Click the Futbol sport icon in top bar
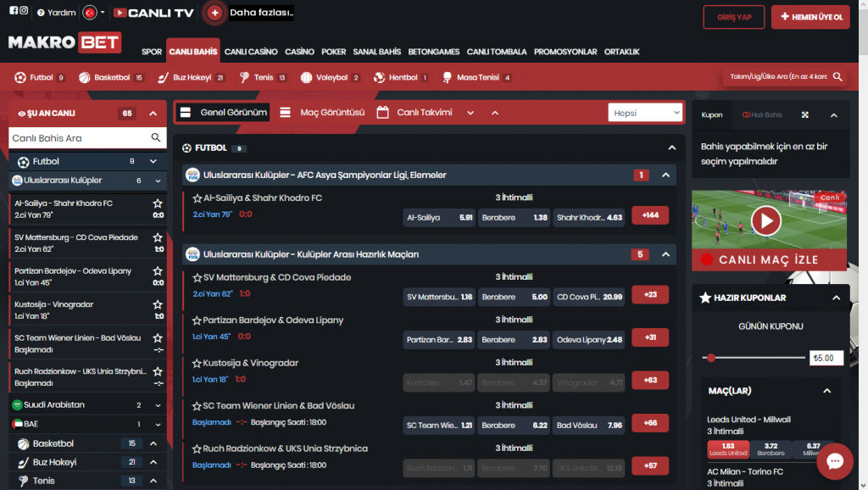868x490 pixels. [20, 77]
